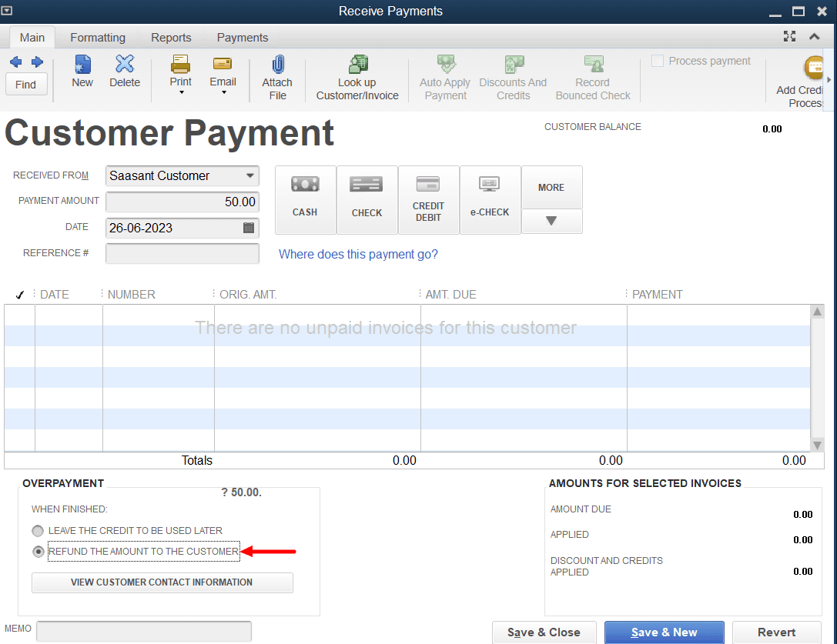837x644 pixels.
Task: Choose the e-CHECK payment method
Action: click(x=490, y=199)
